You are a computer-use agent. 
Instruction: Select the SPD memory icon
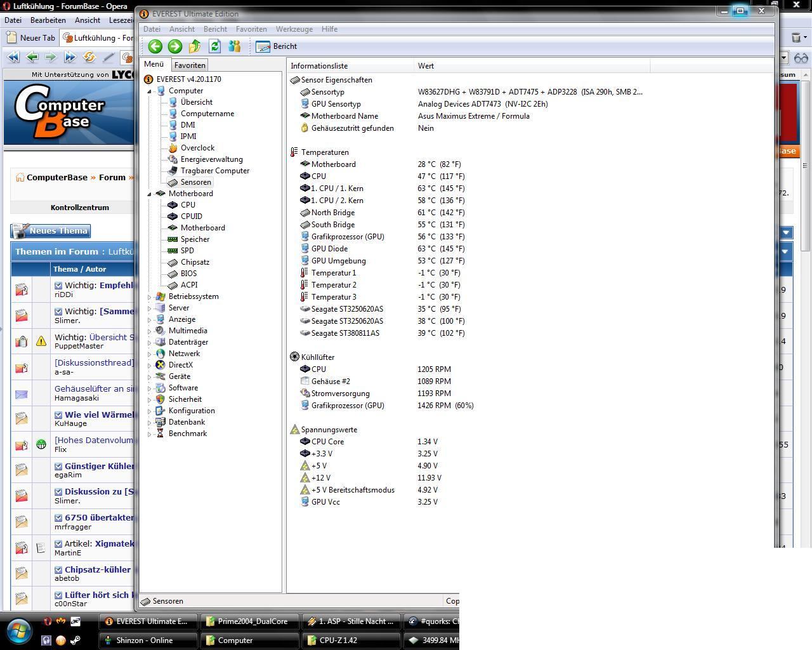click(173, 251)
